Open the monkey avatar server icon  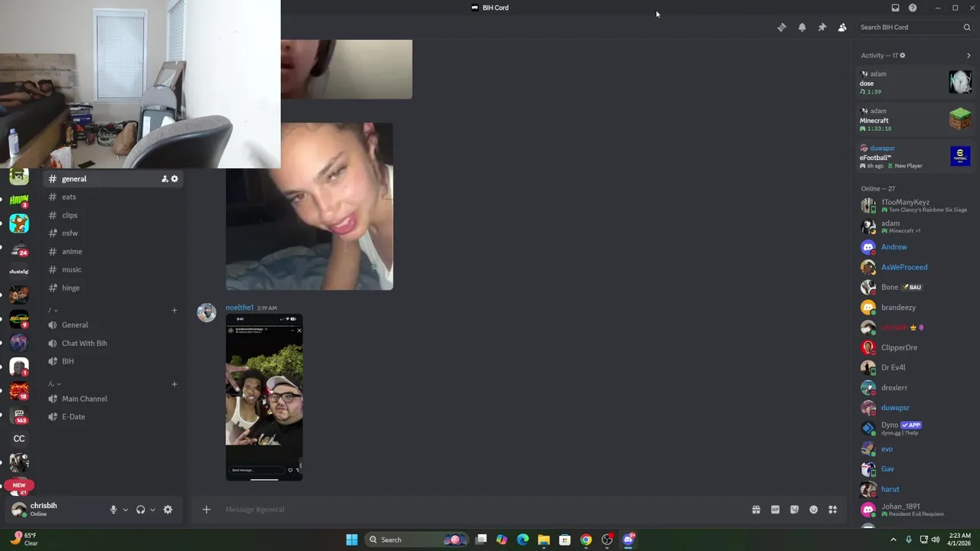(x=19, y=223)
